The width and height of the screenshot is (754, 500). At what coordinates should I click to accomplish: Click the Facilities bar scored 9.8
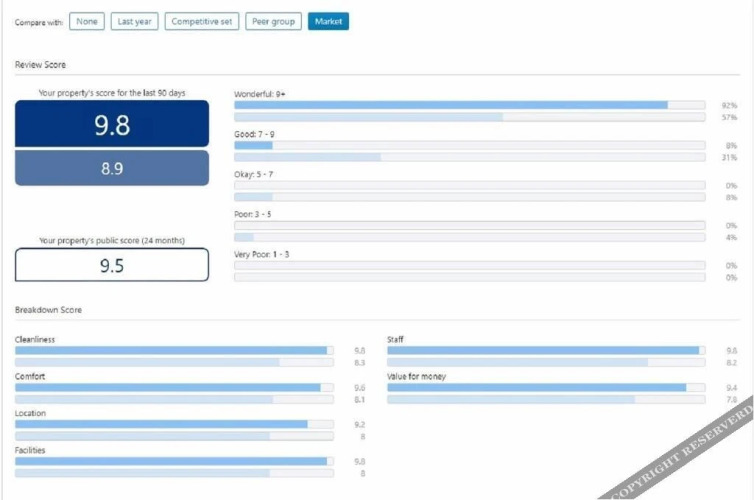tap(174, 461)
